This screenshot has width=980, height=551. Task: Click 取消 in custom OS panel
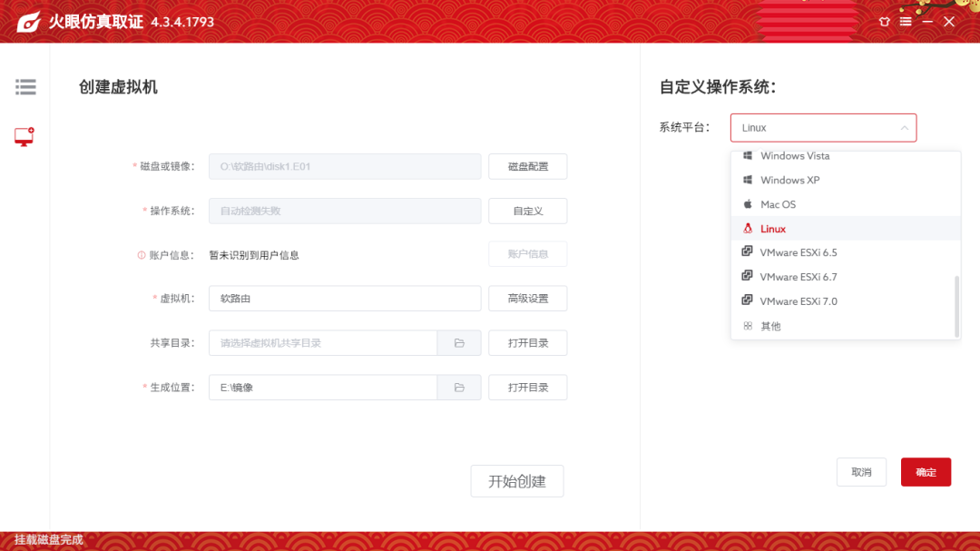(861, 472)
